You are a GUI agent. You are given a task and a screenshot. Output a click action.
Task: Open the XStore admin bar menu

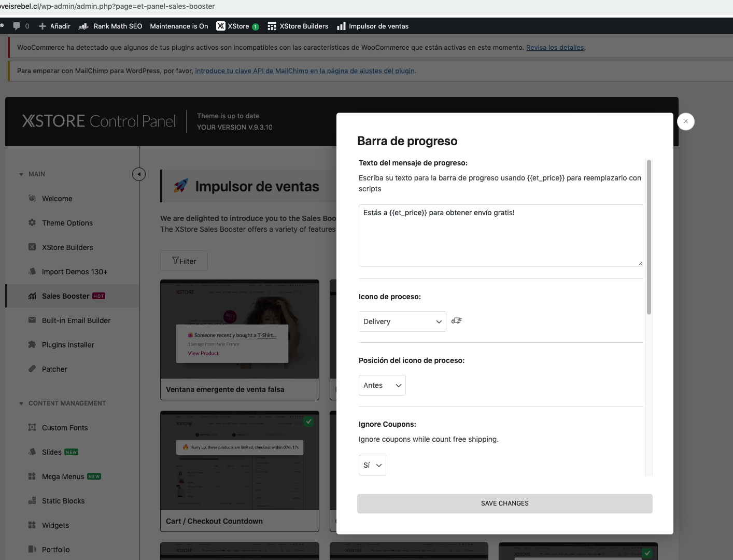coord(238,26)
